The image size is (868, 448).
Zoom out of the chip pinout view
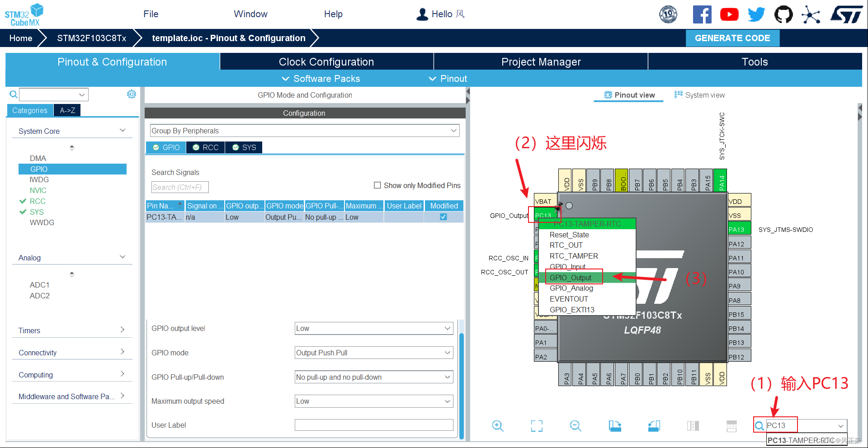tap(576, 425)
